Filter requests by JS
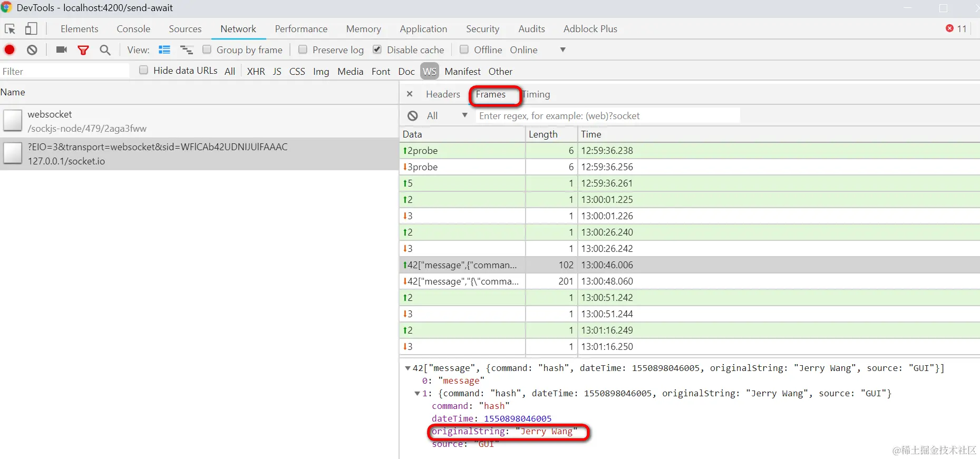Viewport: 980px width, 459px height. tap(277, 71)
